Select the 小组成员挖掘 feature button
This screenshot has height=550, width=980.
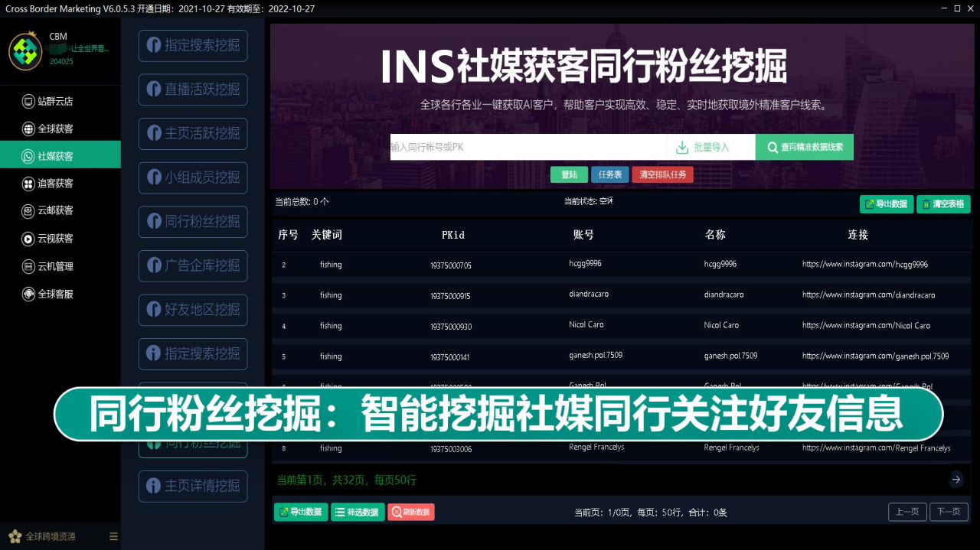pos(193,177)
